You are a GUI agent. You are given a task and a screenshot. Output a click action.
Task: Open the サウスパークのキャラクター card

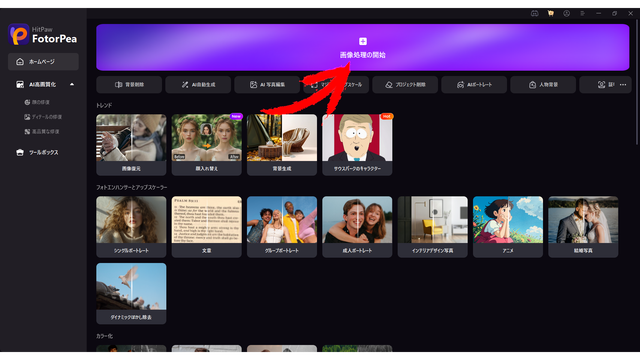[x=357, y=145]
